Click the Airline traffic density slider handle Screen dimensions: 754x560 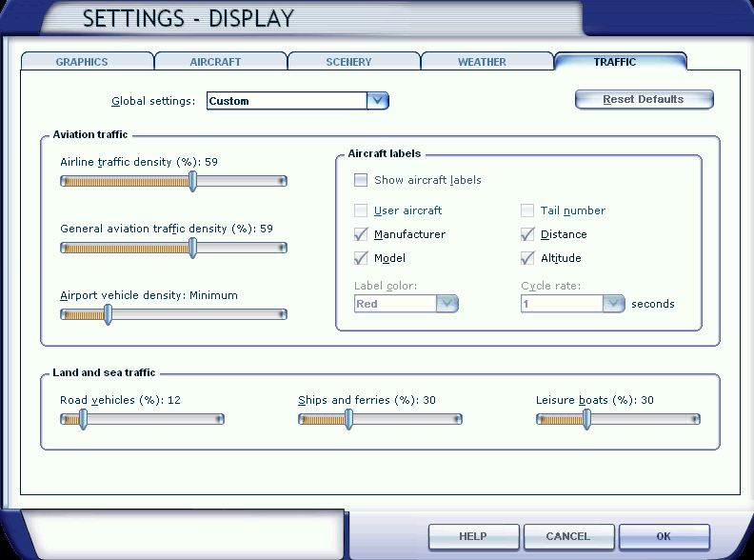point(192,181)
